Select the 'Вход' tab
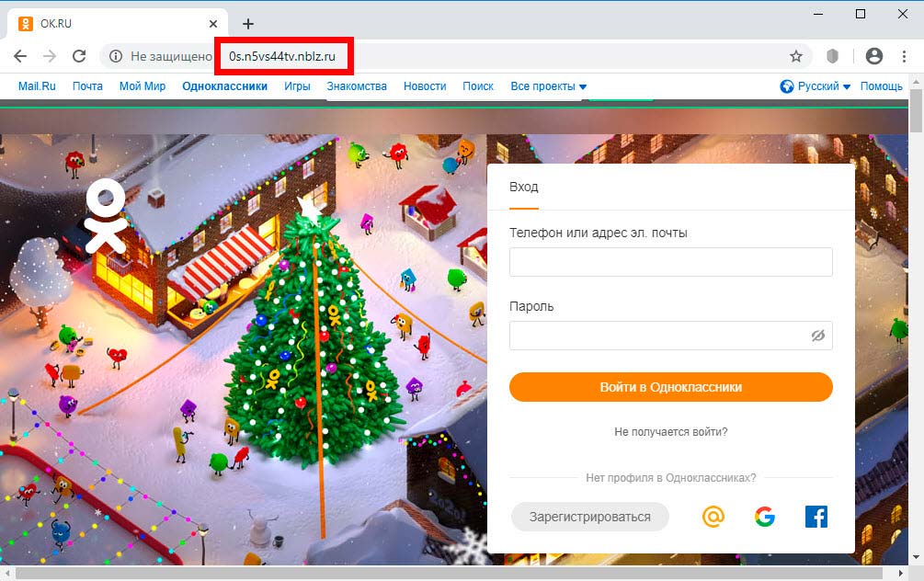The height and width of the screenshot is (581, 924). tap(524, 187)
